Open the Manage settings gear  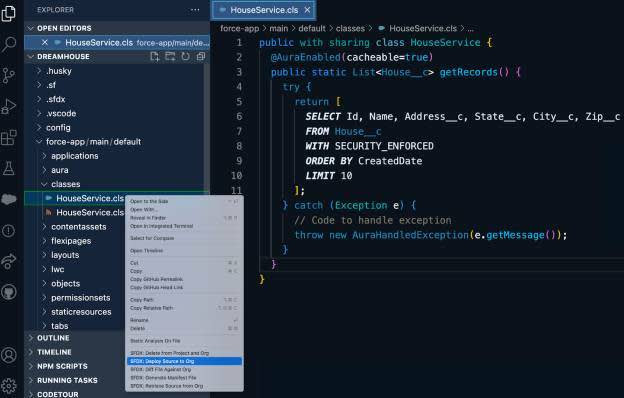(9, 385)
